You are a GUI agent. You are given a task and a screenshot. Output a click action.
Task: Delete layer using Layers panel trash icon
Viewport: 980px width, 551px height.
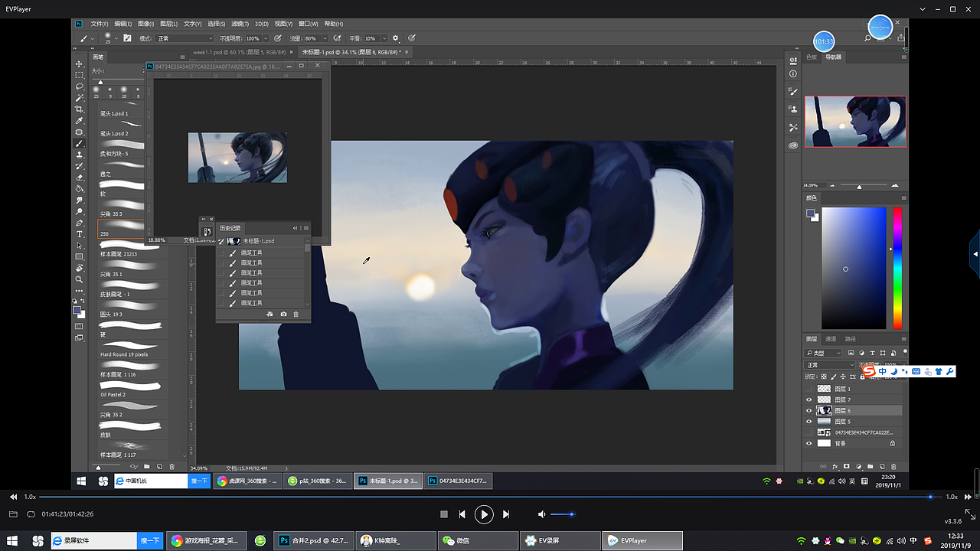pos(894,466)
